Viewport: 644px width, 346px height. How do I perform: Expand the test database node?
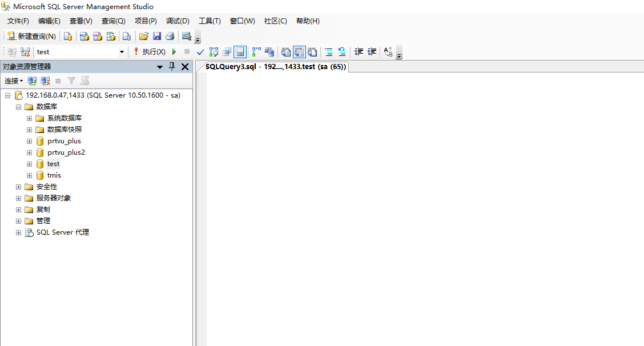pyautogui.click(x=29, y=164)
